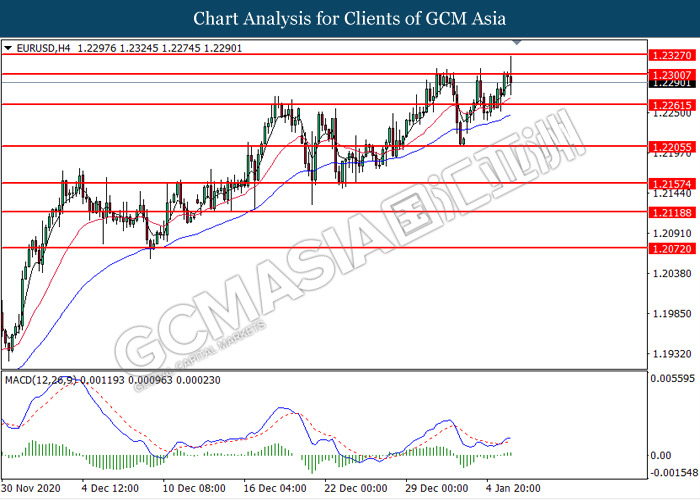
Task: Click the 10 Dec 08:00 time label
Action: 194,488
